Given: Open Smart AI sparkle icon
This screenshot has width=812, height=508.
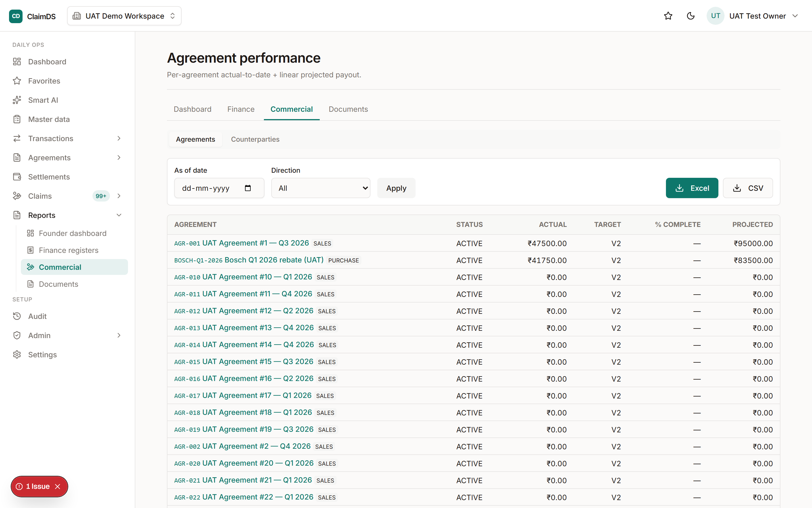Looking at the screenshot, I should pyautogui.click(x=17, y=100).
